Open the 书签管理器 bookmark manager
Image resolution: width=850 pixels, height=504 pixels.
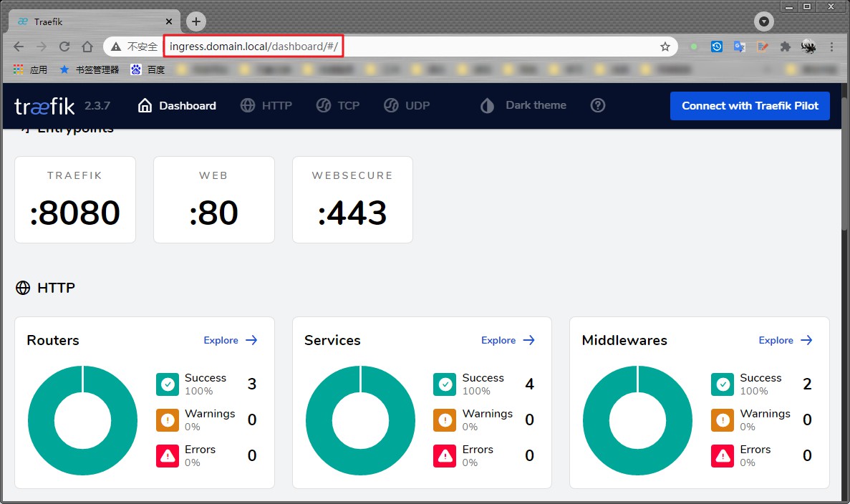[89, 69]
